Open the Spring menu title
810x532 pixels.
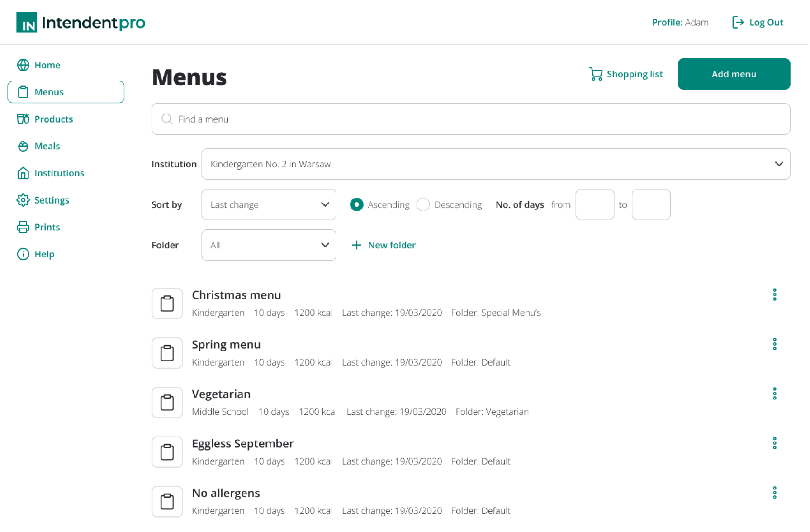pyautogui.click(x=226, y=345)
